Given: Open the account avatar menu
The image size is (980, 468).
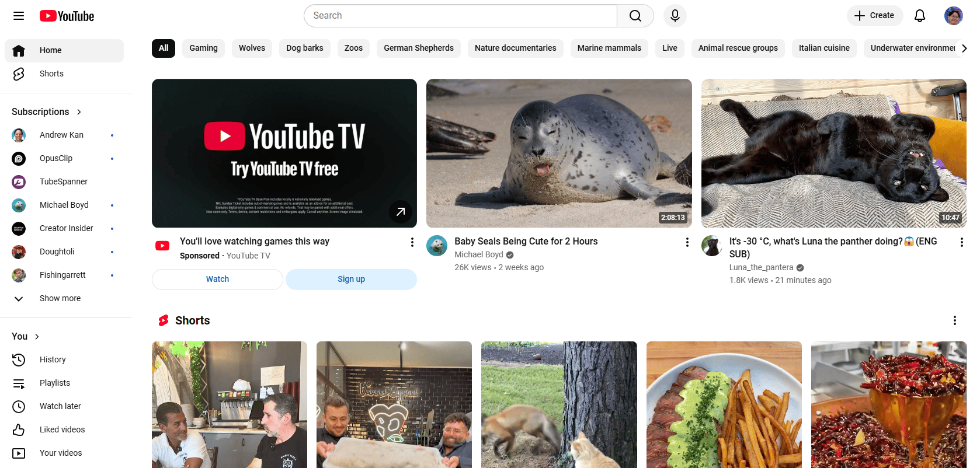Looking at the screenshot, I should click(x=953, y=16).
